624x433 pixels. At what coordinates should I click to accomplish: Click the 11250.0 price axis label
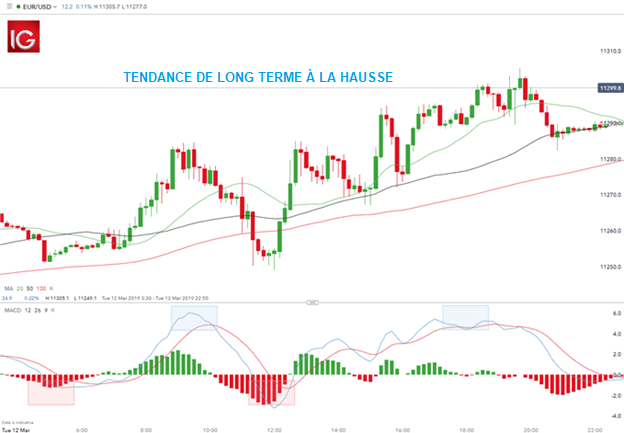(x=610, y=267)
